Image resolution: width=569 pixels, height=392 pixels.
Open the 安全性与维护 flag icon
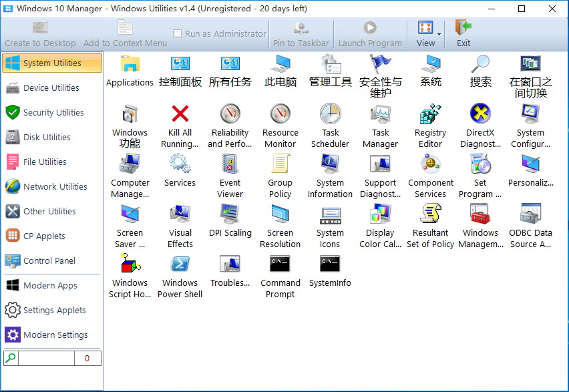click(x=380, y=63)
